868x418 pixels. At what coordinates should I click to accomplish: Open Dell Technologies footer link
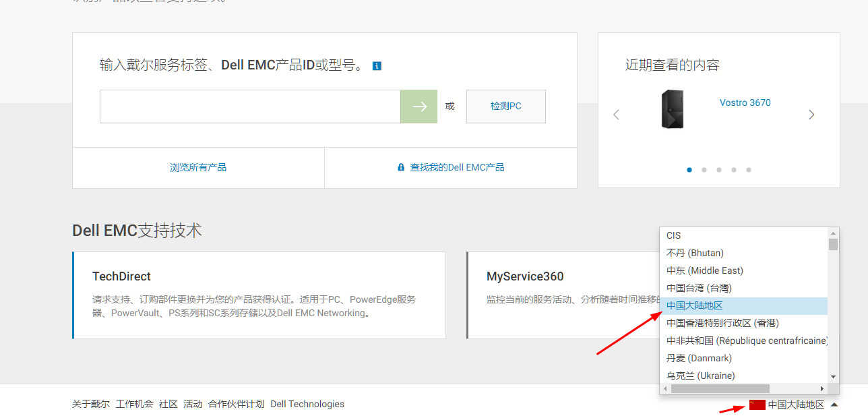coord(307,405)
